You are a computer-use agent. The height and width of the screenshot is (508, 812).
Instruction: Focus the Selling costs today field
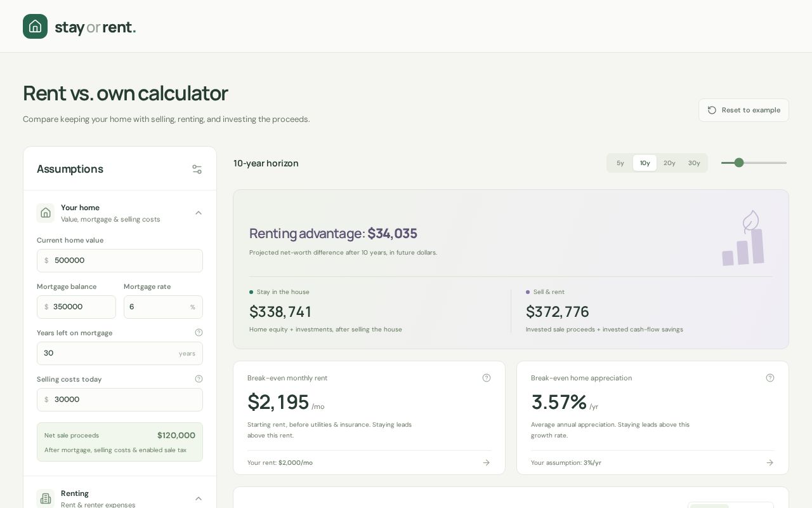(x=120, y=399)
